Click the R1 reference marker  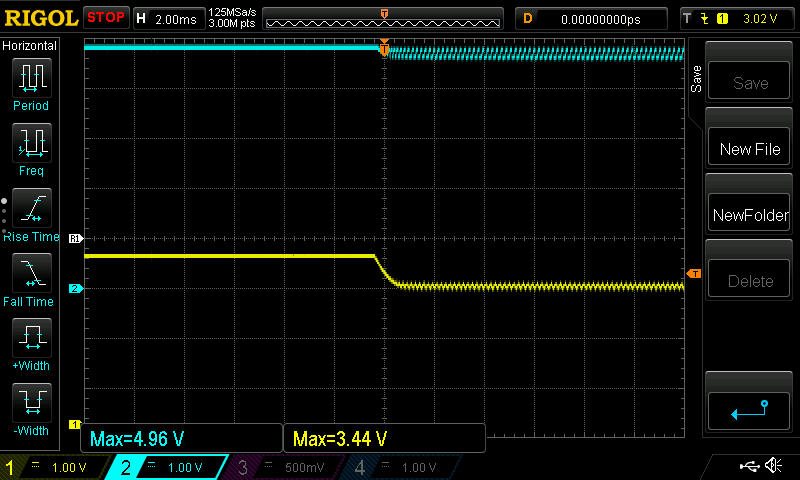(x=76, y=238)
